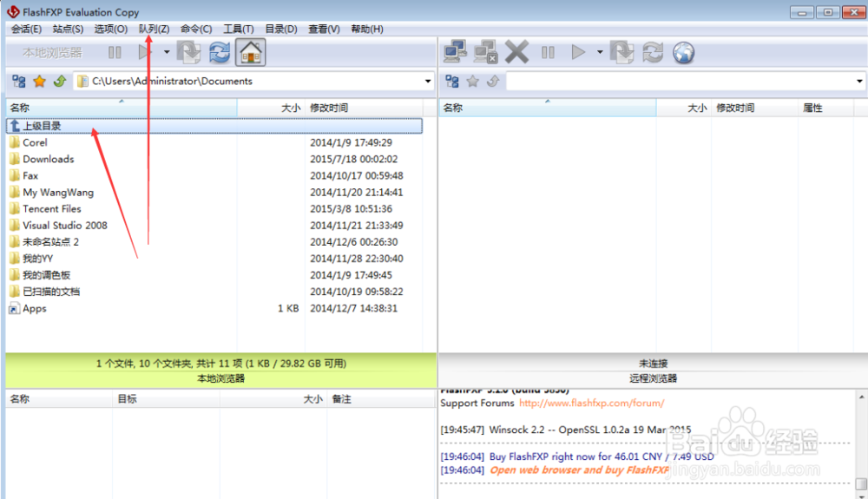This screenshot has width=868, height=499.
Task: Click Open web browser and buy FlashFXP link
Action: [x=579, y=469]
